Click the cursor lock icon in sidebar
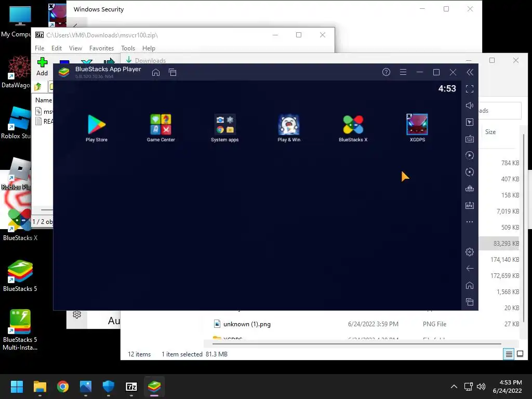 [470, 122]
